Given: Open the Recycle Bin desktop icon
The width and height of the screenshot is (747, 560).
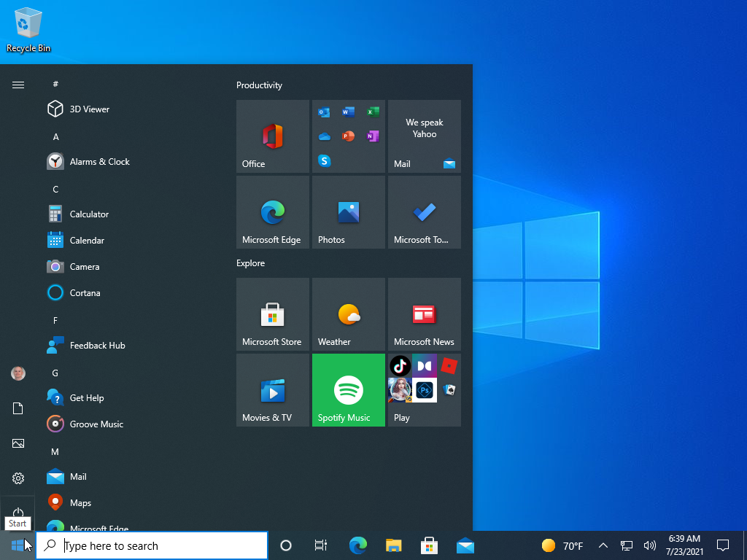Looking at the screenshot, I should (28, 29).
